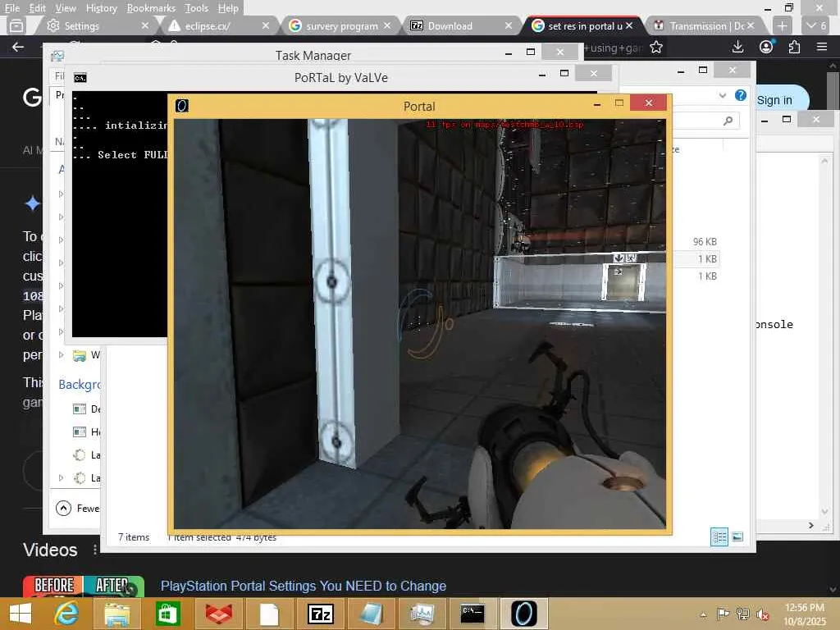
Task: Click the Portal game taskbar icon
Action: 523,614
